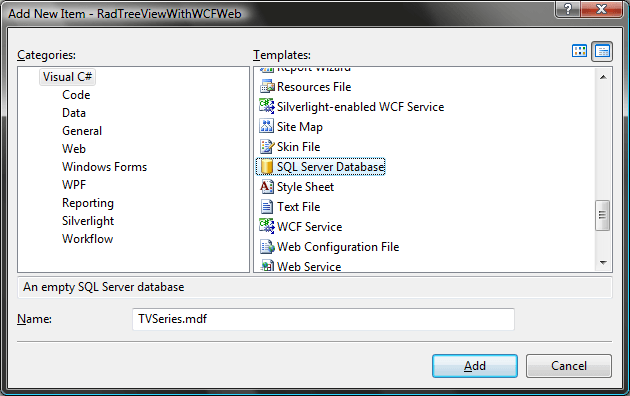The height and width of the screenshot is (396, 630).
Task: Select the Data category
Action: pyautogui.click(x=74, y=113)
